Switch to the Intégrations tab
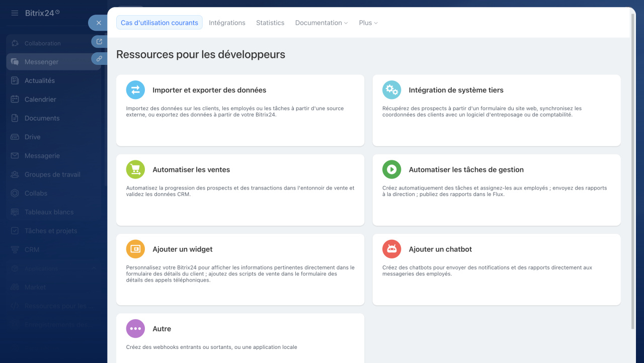644x363 pixels. pos(227,23)
